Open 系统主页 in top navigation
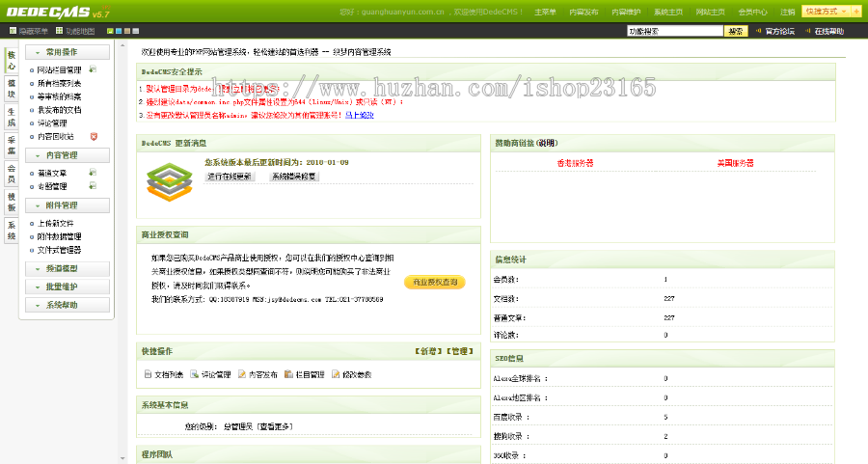This screenshot has width=868, height=464. [x=668, y=13]
